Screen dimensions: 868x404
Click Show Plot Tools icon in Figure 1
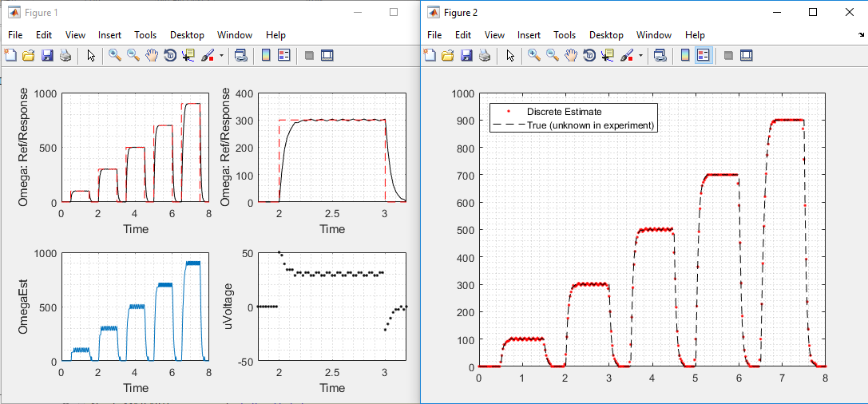pos(327,55)
